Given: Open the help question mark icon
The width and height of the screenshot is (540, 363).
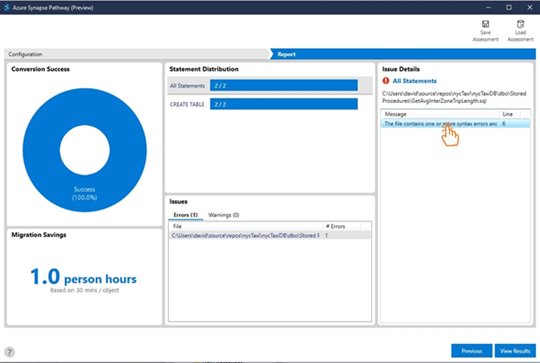Looking at the screenshot, I should [10, 352].
